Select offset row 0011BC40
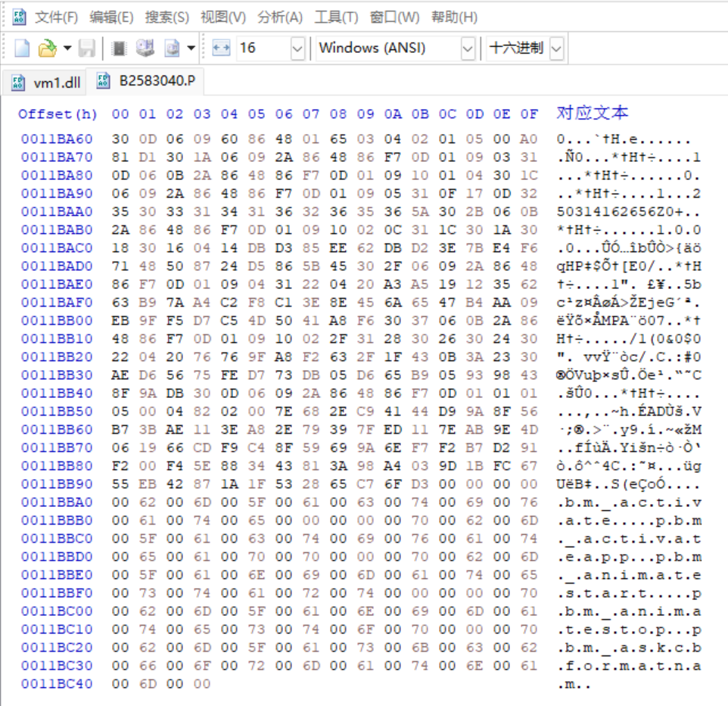Image resolution: width=728 pixels, height=706 pixels. pyautogui.click(x=57, y=684)
